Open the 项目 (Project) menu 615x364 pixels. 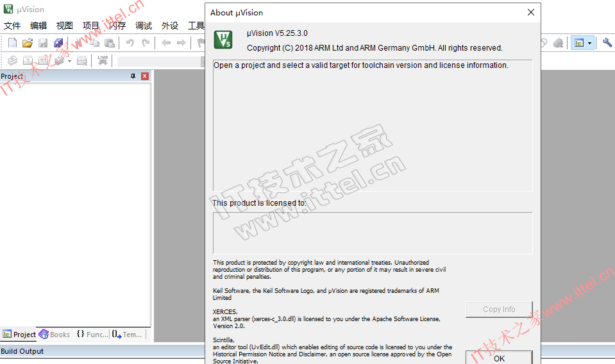click(x=91, y=26)
